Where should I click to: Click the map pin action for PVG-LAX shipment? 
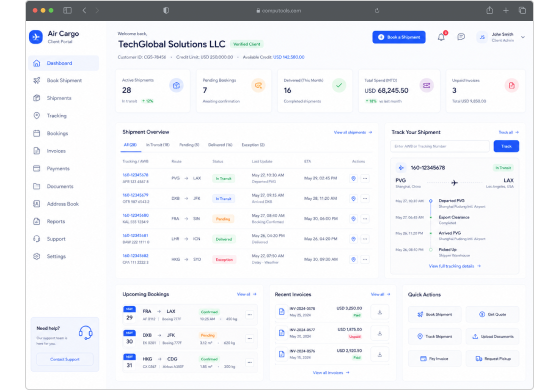tap(353, 178)
